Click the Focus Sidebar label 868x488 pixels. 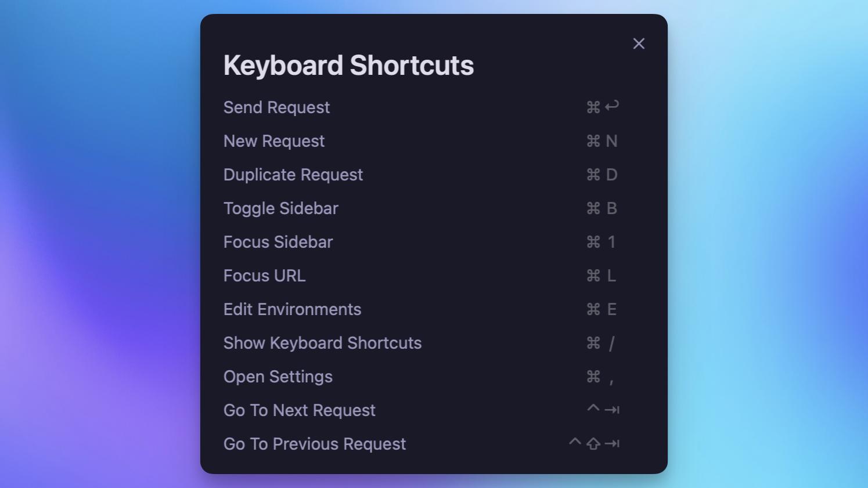pos(278,242)
